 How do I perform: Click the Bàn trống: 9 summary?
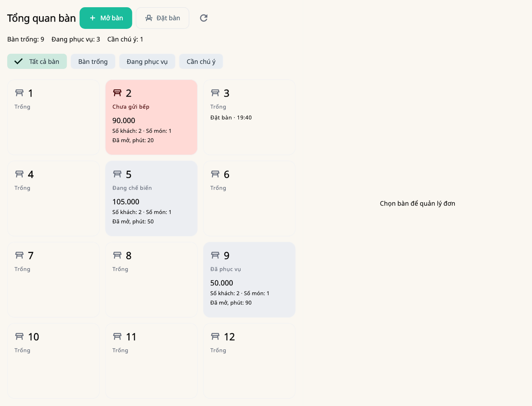pyautogui.click(x=26, y=39)
